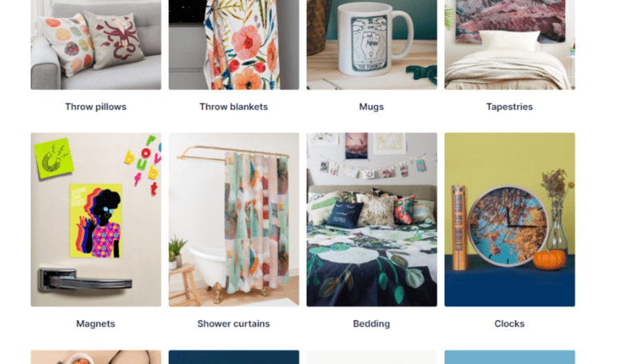Open the Throw pillows category image

pos(96,45)
